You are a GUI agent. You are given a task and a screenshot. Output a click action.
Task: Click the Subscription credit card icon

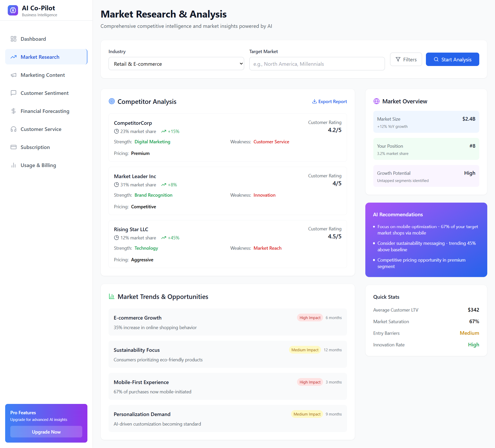[13, 147]
